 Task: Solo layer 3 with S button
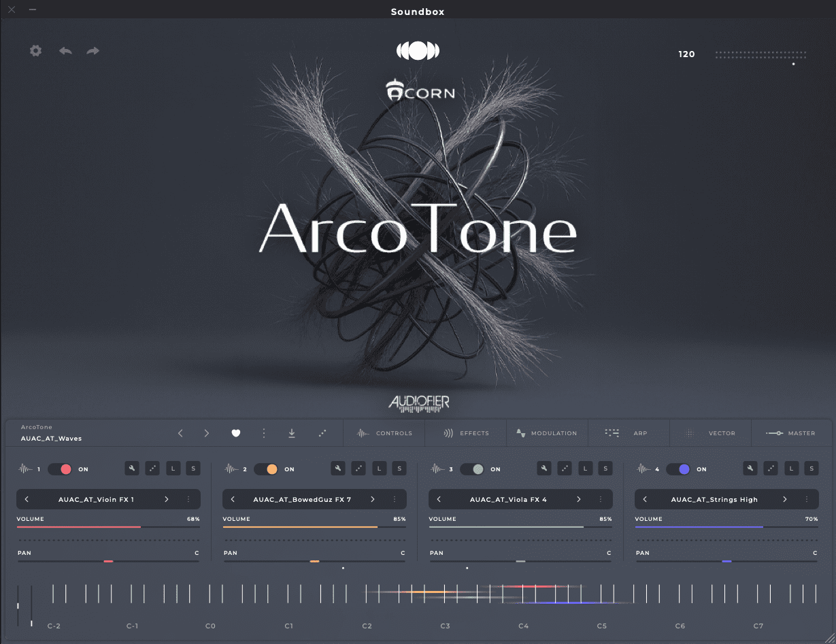point(605,468)
